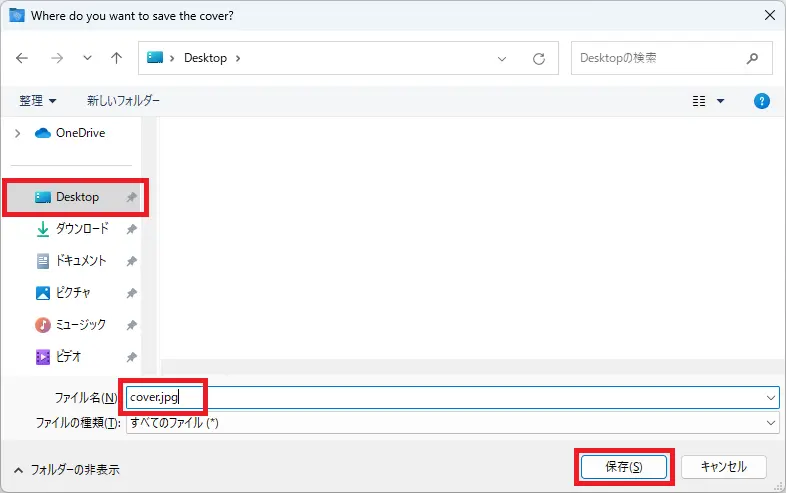Expand the address bar history dropdown
This screenshot has height=493, width=786.
coord(503,58)
